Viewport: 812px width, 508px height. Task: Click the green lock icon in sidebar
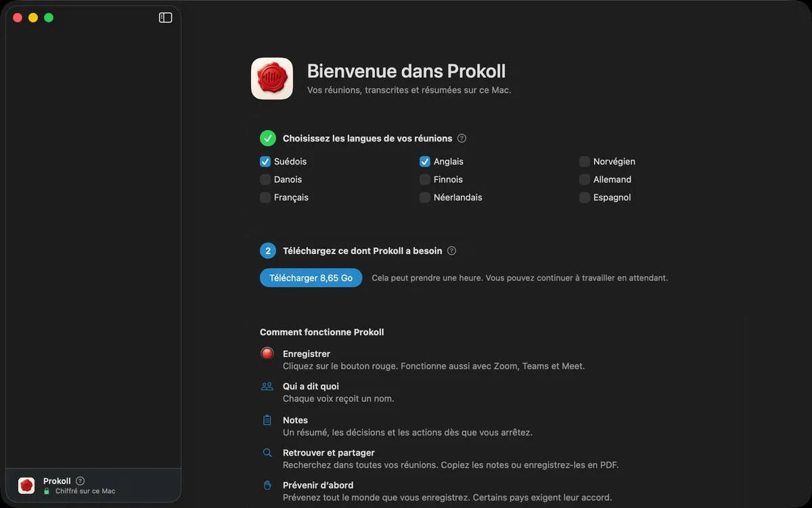click(x=47, y=491)
